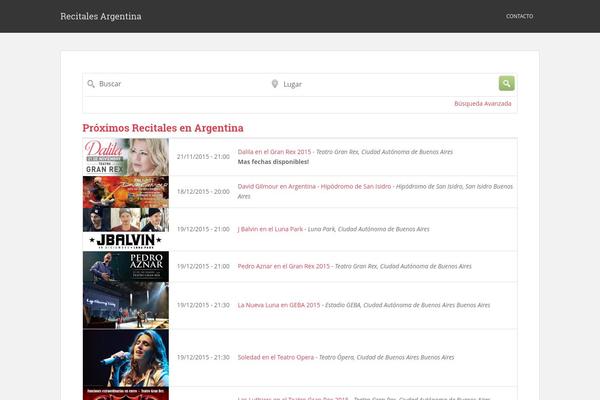Click the location pin icon beside Lugar
The height and width of the screenshot is (400, 600).
(275, 84)
